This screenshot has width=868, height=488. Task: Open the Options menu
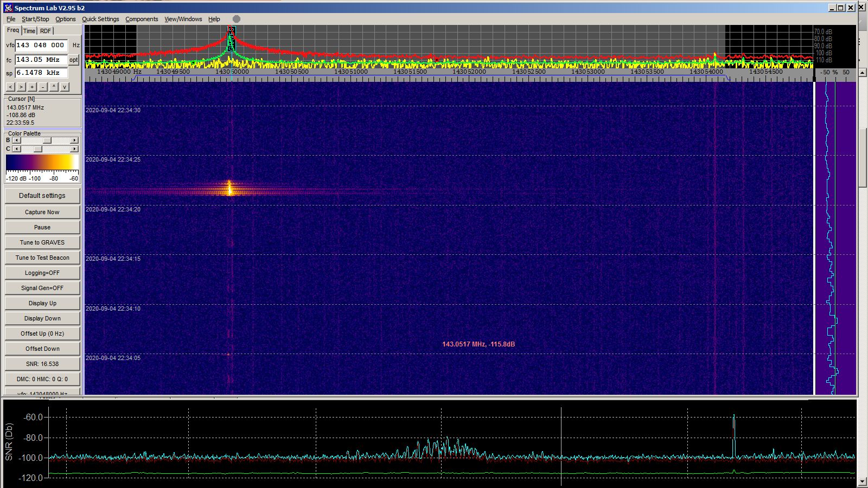click(x=66, y=19)
